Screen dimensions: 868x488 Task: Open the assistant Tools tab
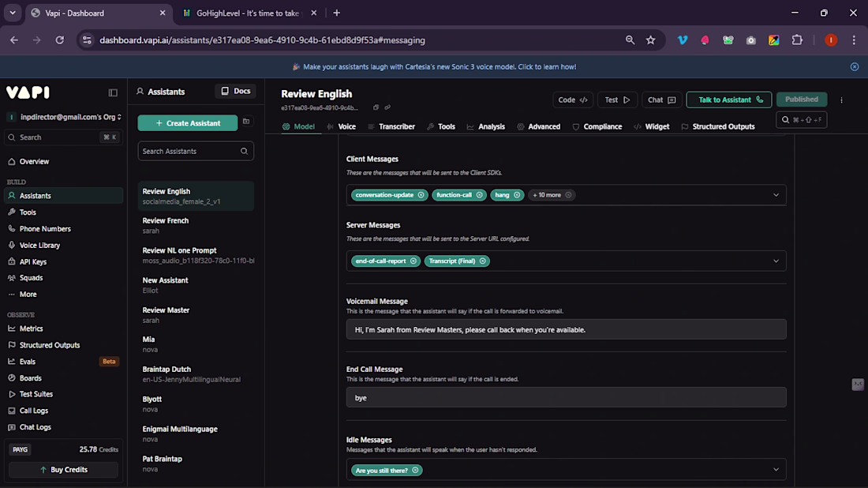tap(441, 127)
